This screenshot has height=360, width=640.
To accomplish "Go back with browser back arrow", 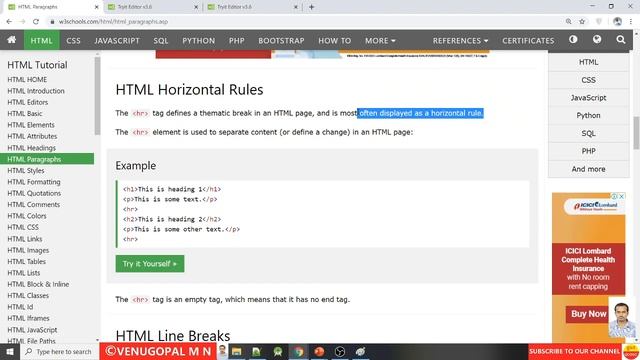I will point(9,21).
